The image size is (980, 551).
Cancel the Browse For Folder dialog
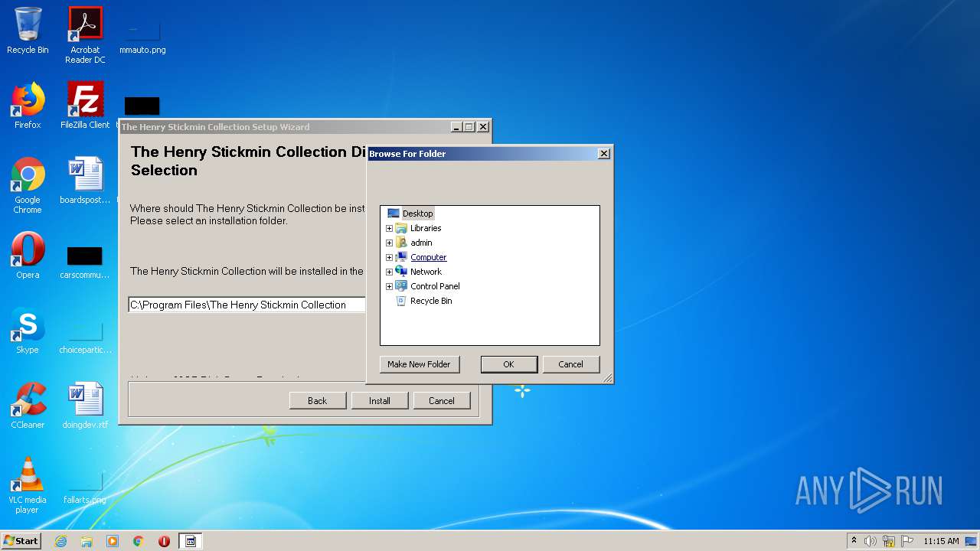[x=570, y=364]
